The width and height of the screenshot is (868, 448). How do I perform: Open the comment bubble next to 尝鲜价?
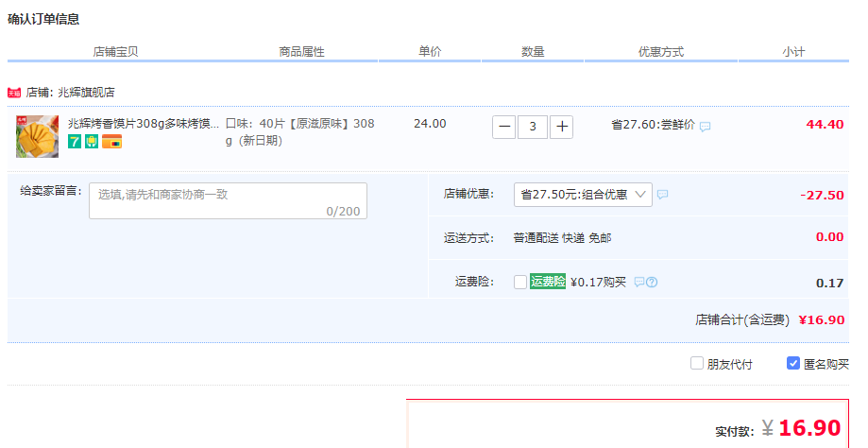click(705, 127)
